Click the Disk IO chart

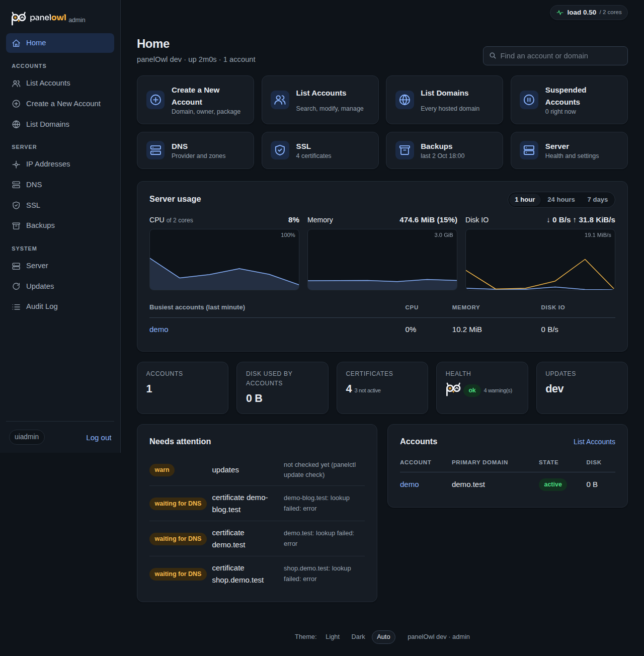click(x=540, y=260)
